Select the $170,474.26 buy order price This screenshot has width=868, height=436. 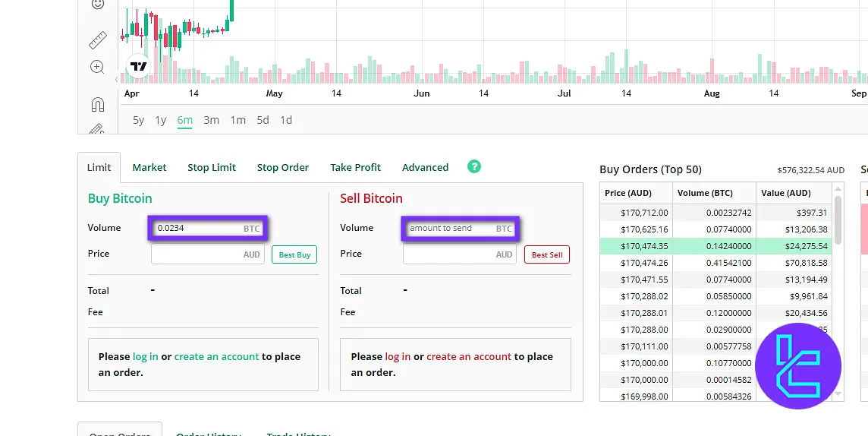(644, 263)
